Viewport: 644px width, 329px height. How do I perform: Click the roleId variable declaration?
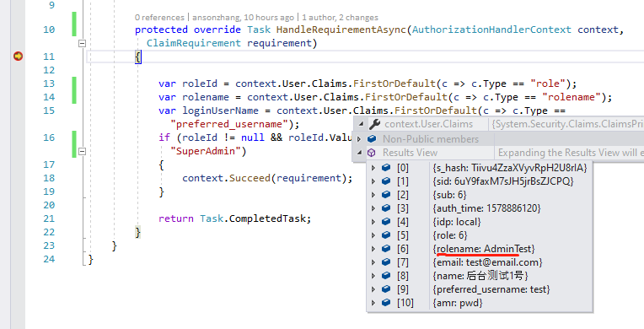coord(200,84)
